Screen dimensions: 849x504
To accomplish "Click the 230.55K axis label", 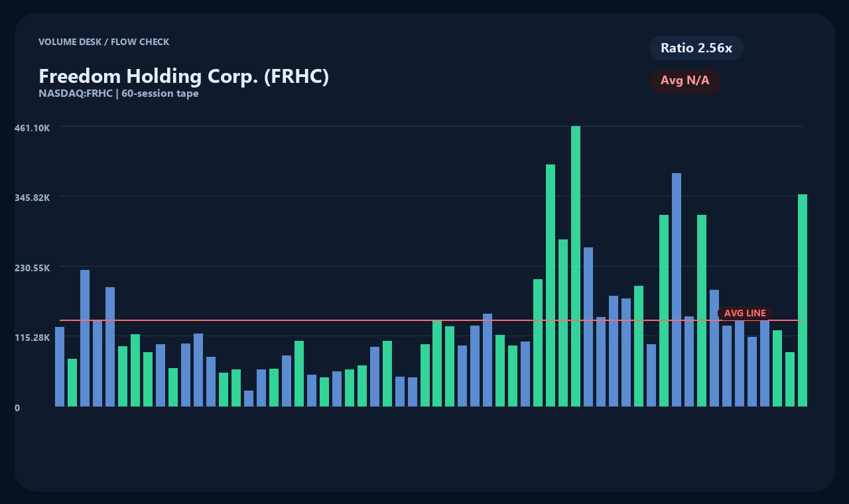I will click(x=32, y=268).
